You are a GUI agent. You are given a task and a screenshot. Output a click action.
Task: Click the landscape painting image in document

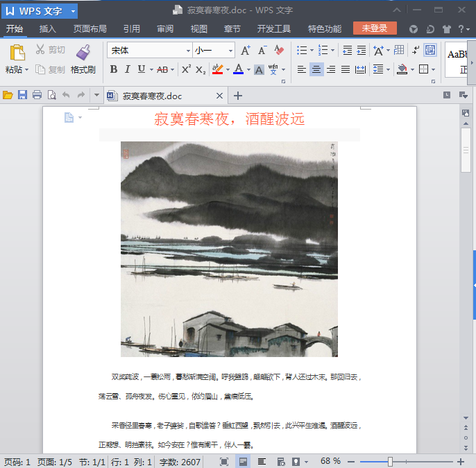point(229,249)
